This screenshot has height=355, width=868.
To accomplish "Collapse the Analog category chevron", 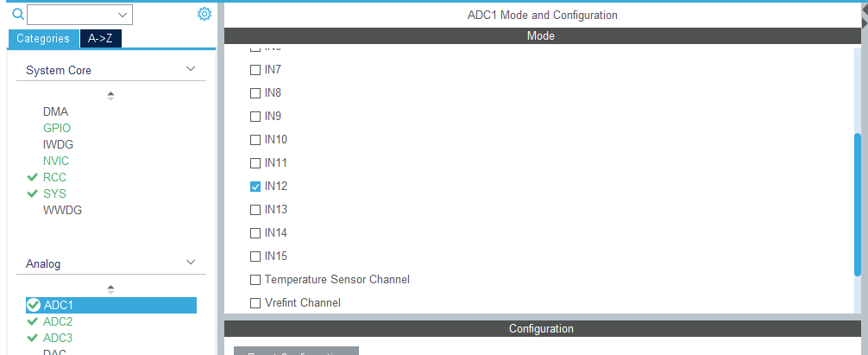I will [x=191, y=263].
